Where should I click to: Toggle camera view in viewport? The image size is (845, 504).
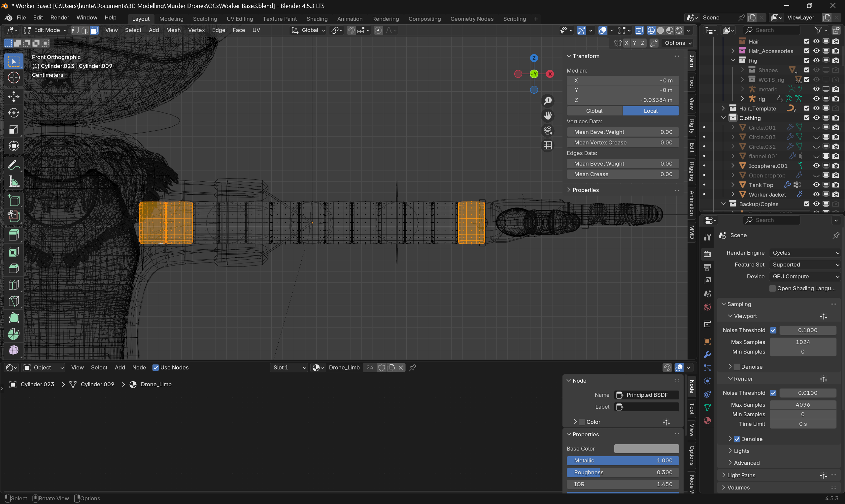coord(548,131)
